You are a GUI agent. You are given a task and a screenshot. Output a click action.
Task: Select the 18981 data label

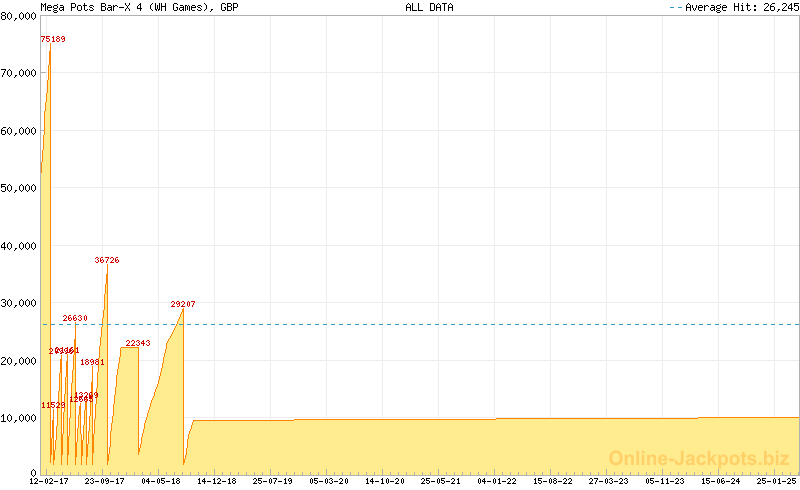92,362
